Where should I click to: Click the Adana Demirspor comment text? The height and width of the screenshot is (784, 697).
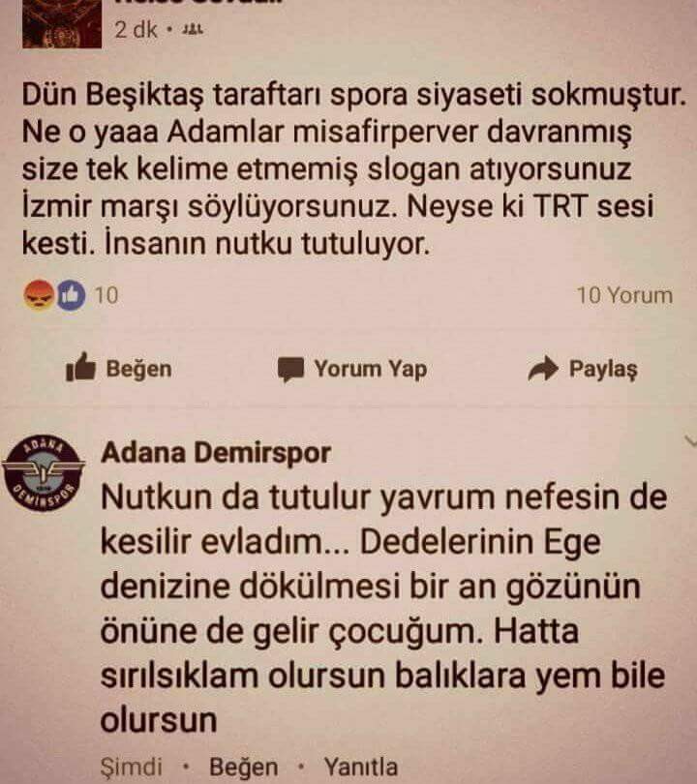pyautogui.click(x=383, y=609)
